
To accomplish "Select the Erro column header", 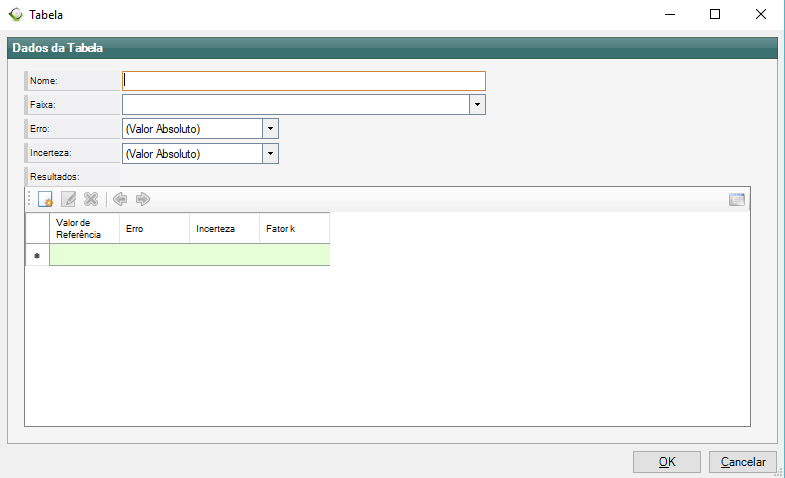I will click(154, 229).
